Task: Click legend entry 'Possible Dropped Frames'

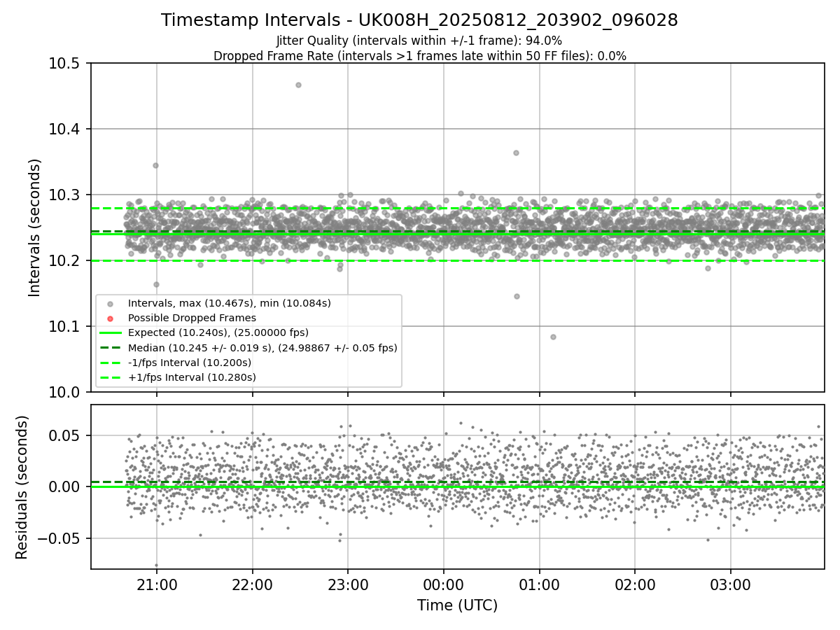Action: pos(192,318)
